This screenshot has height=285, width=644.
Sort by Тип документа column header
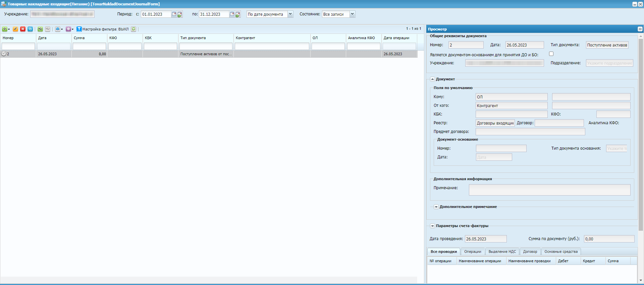pos(206,38)
